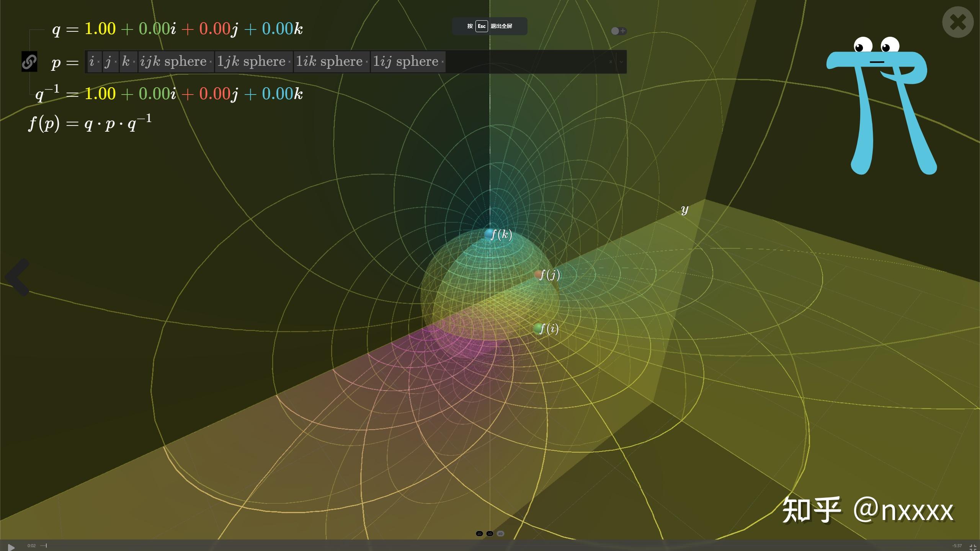Click the 1ij sphere tag label

[406, 62]
